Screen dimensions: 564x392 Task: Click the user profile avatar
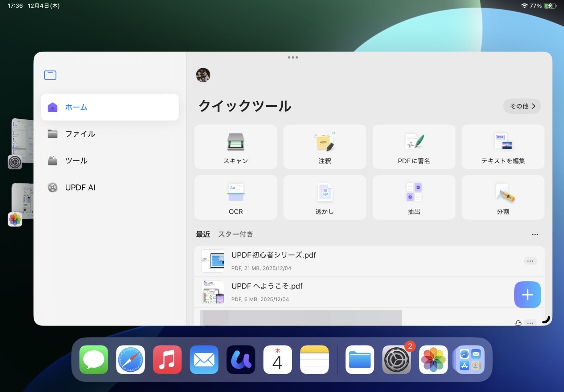click(203, 75)
